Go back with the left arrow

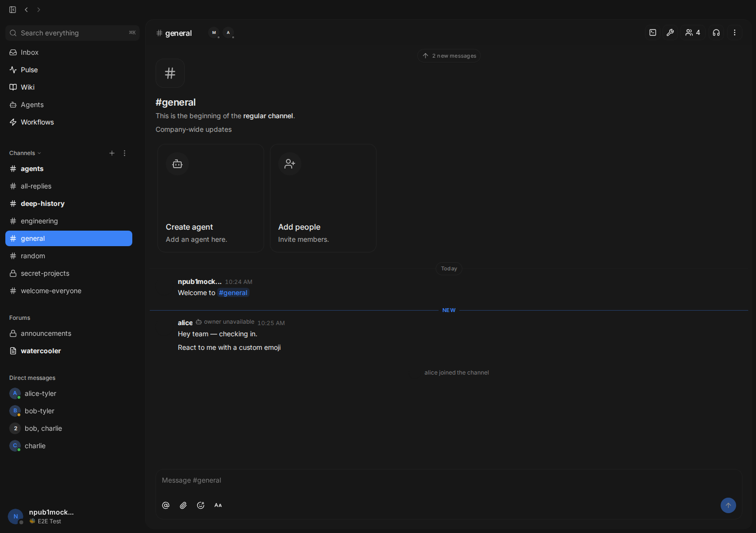coord(26,10)
